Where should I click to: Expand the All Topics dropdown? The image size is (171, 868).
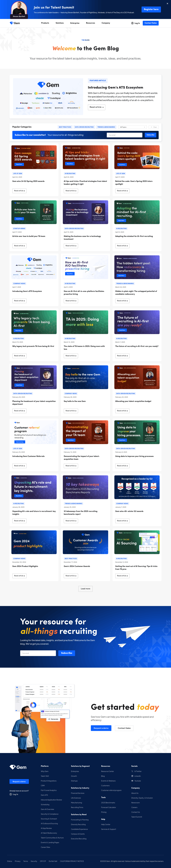133,127
